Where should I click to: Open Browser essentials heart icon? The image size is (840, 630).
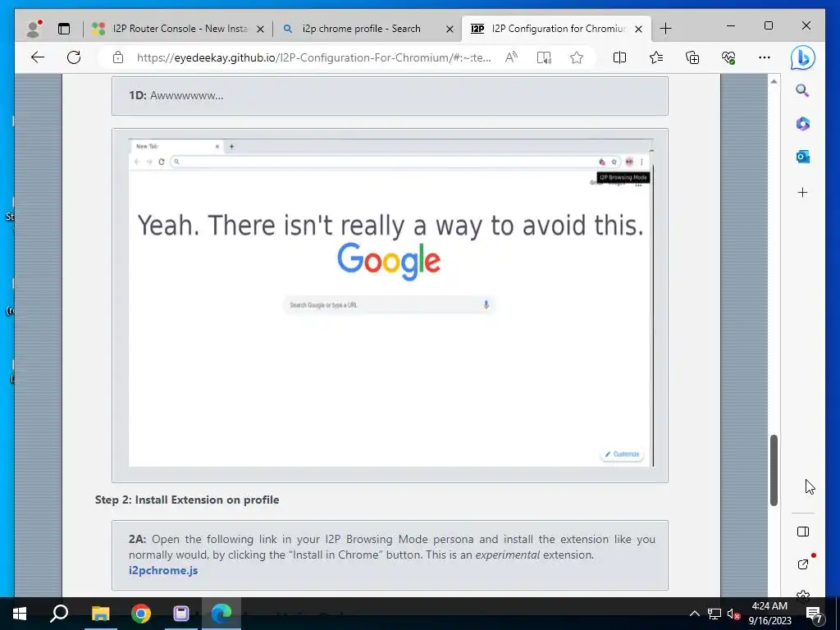728,57
